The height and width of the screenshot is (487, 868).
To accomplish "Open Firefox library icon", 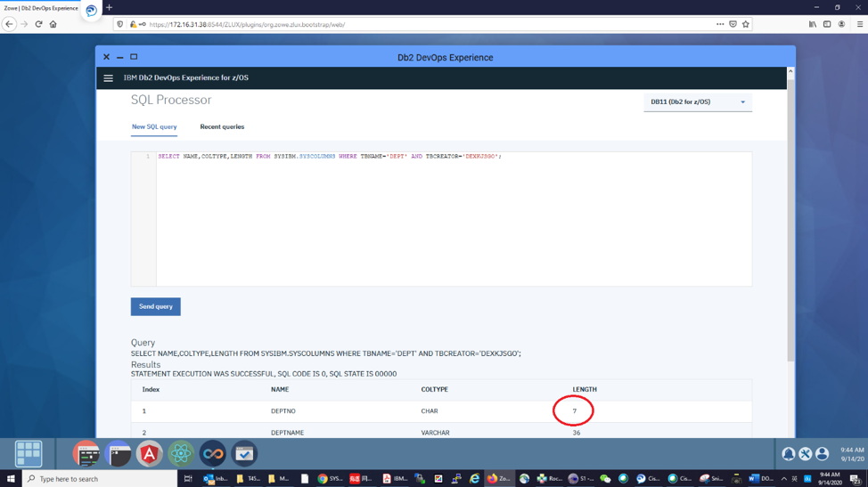I will 813,24.
